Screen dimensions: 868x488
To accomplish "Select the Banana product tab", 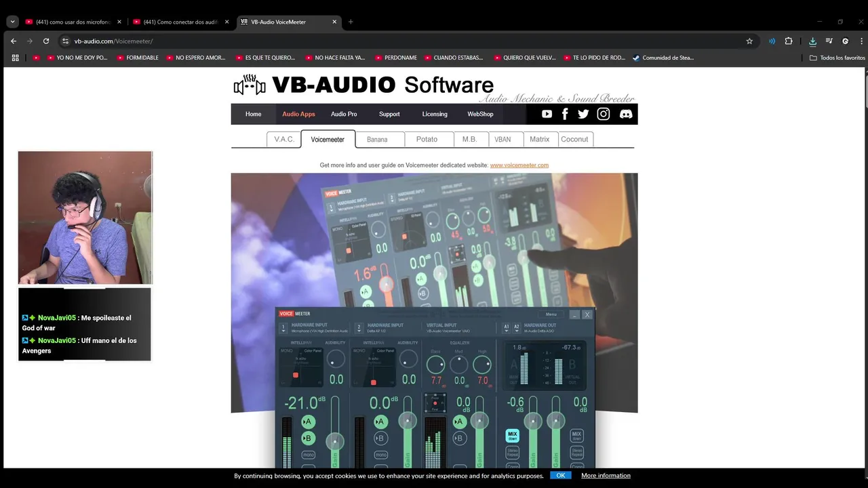I will [377, 139].
